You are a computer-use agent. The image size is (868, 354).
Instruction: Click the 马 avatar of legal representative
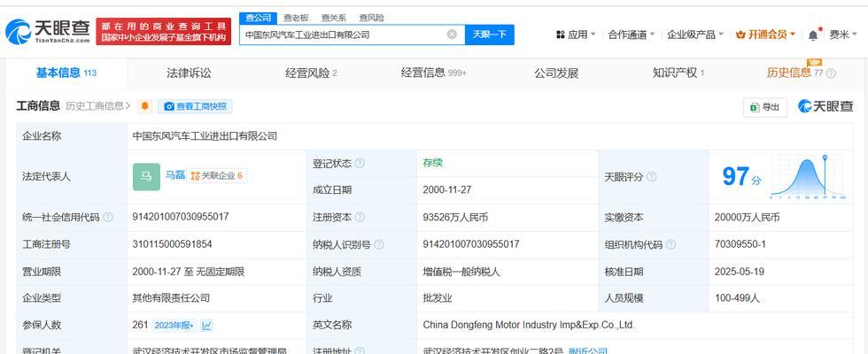(x=147, y=177)
